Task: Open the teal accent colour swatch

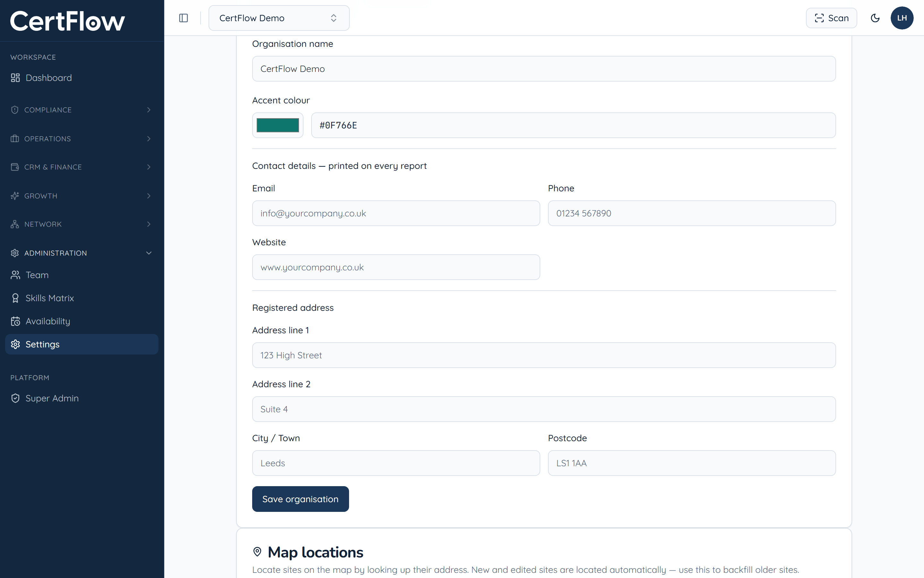Action: point(278,125)
